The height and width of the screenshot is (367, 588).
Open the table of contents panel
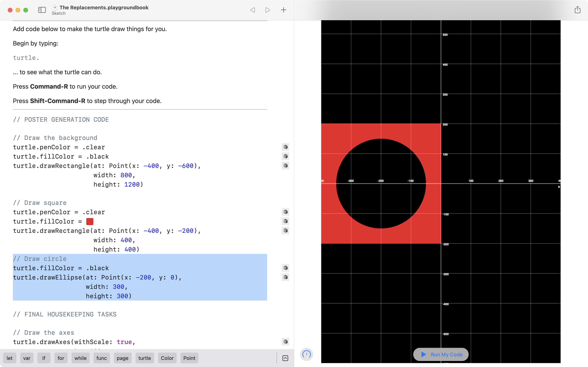pos(42,9)
